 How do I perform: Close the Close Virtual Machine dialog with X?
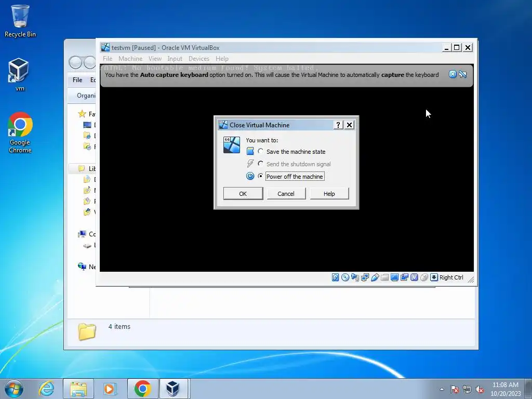click(350, 125)
